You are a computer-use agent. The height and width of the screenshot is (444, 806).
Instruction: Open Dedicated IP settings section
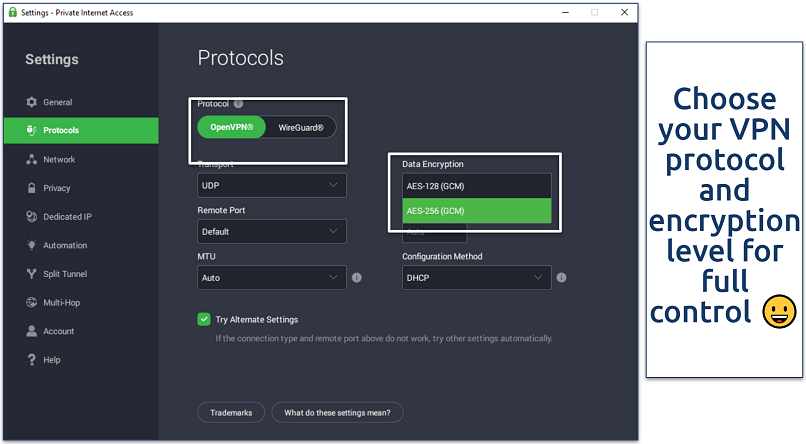(x=67, y=217)
